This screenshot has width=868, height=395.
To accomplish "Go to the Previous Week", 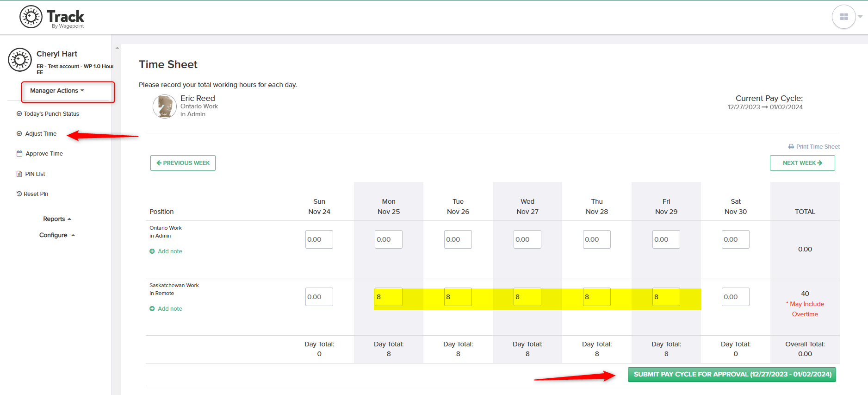I will pos(183,163).
